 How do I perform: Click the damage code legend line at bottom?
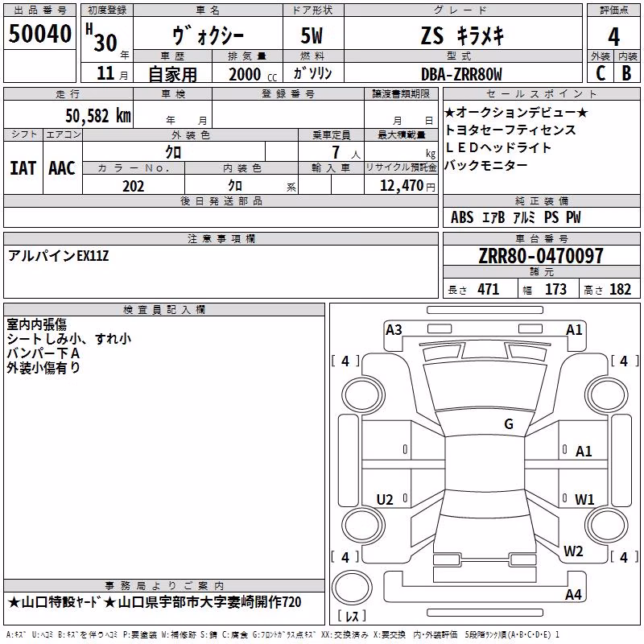(x=283, y=634)
